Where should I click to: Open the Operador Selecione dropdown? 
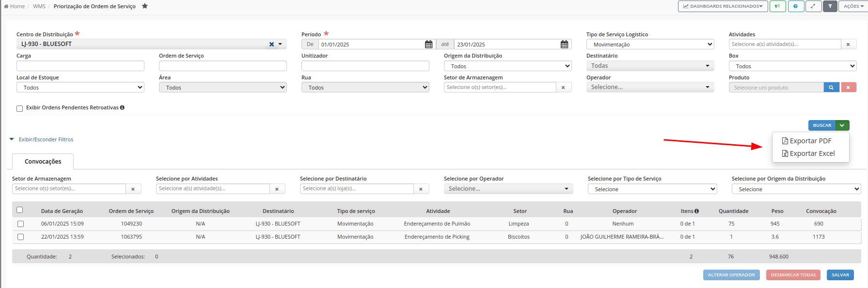click(650, 87)
